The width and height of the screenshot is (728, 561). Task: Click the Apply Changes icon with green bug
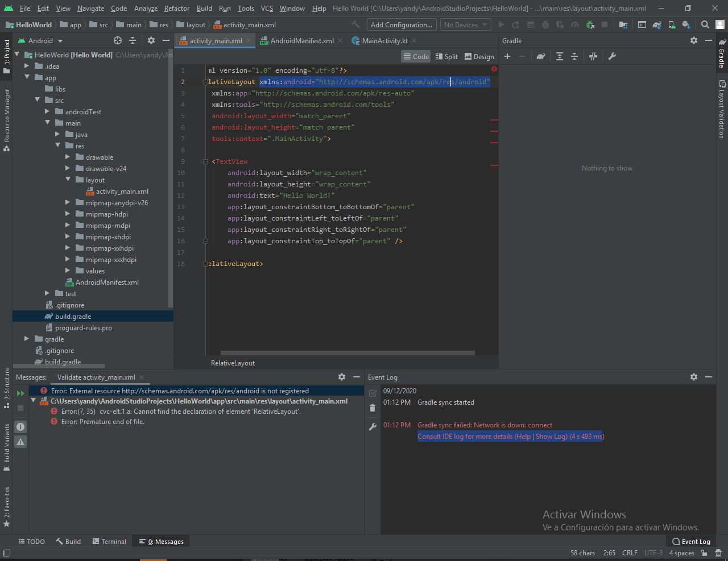[590, 24]
